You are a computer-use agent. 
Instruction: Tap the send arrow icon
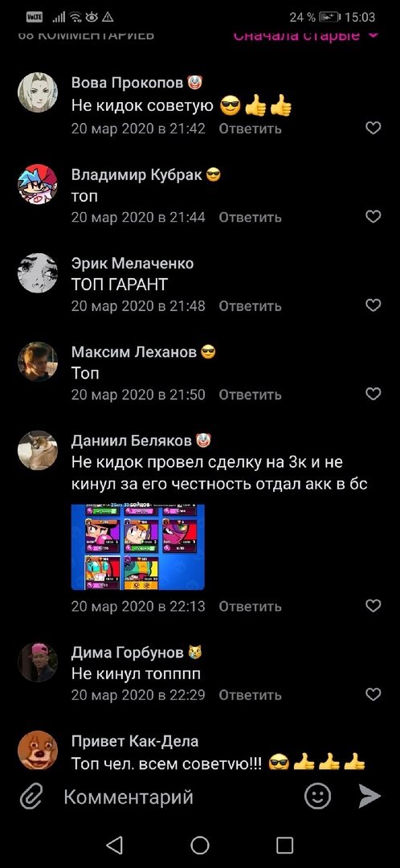coord(369,796)
